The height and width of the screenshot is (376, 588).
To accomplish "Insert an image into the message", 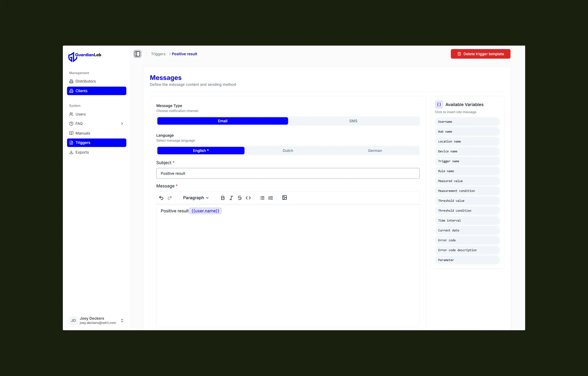I will 285,197.
